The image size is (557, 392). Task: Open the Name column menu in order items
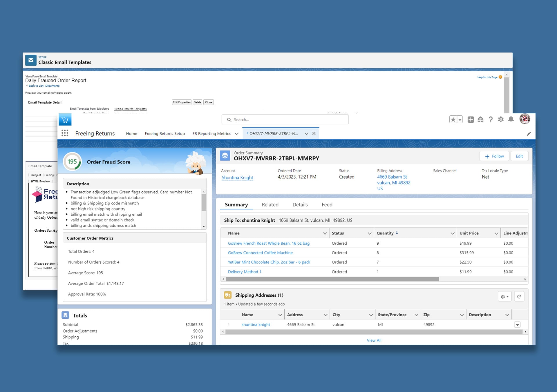[325, 233]
